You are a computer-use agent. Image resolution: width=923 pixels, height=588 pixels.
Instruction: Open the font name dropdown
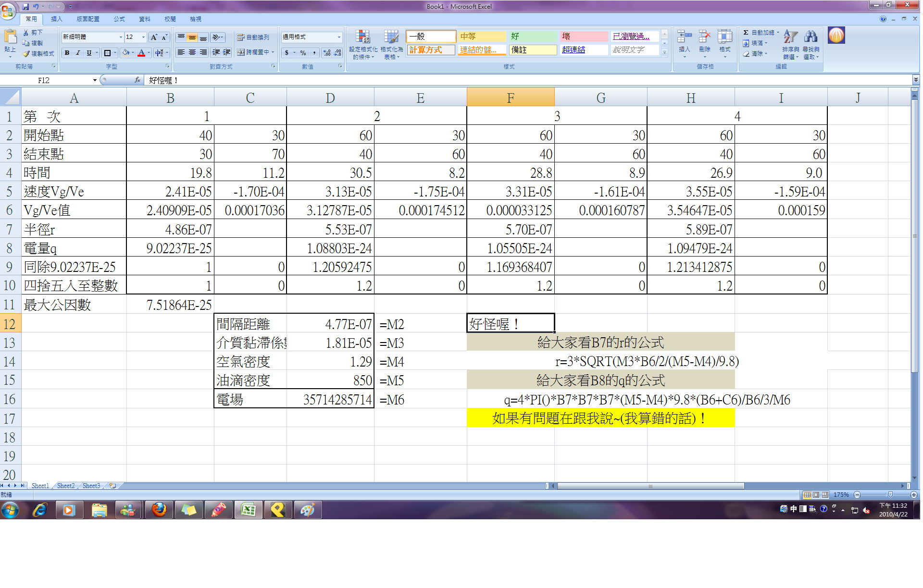[x=121, y=37]
